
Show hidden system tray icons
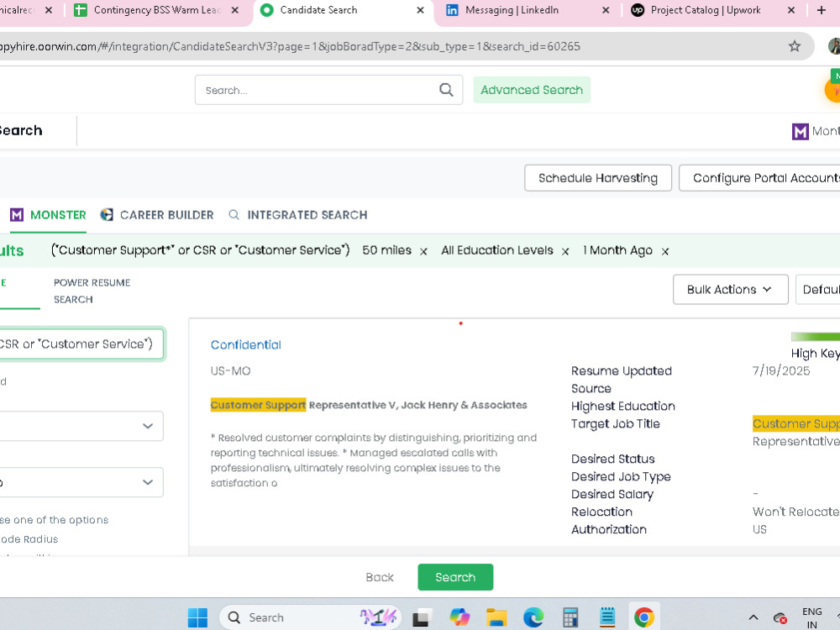pyautogui.click(x=753, y=617)
